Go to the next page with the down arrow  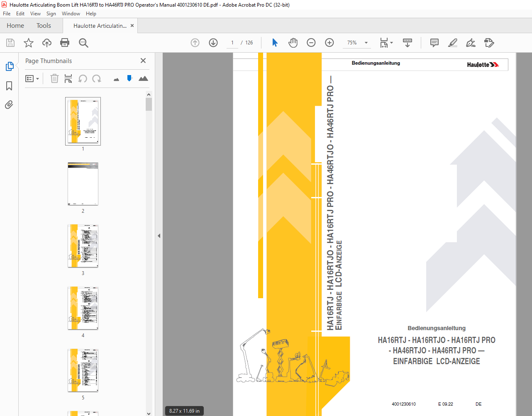[x=213, y=43]
